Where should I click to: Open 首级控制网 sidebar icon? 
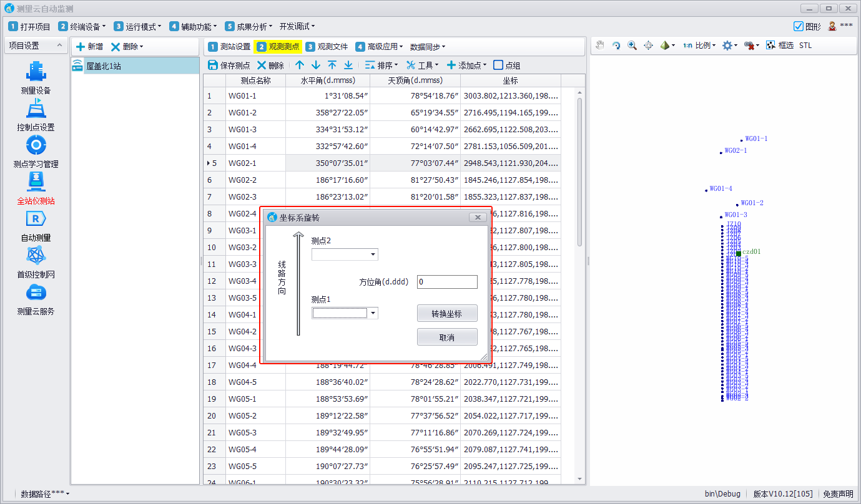pyautogui.click(x=36, y=262)
